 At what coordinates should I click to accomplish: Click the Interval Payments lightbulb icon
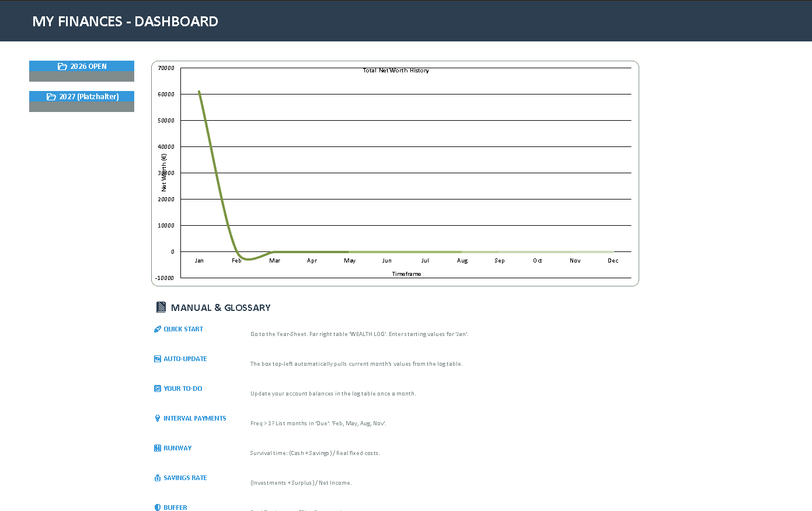[x=157, y=418]
